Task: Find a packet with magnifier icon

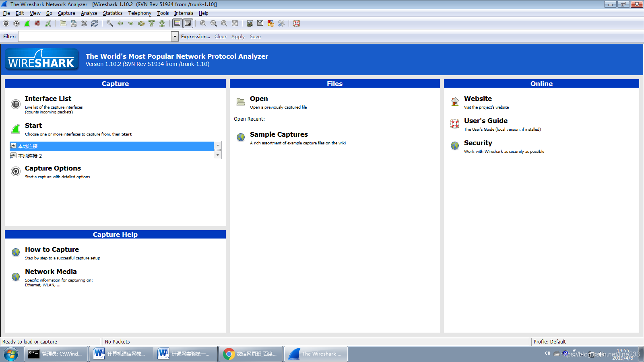Action: coord(110,23)
